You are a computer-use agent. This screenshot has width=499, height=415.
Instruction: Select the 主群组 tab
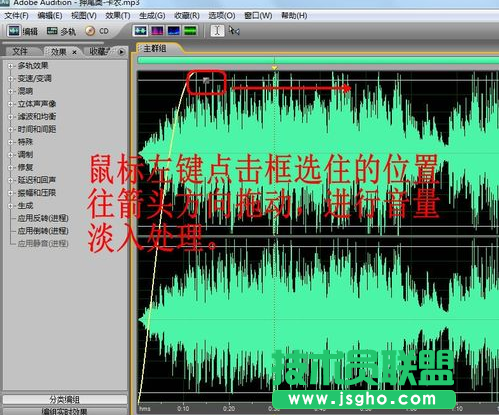coord(155,49)
